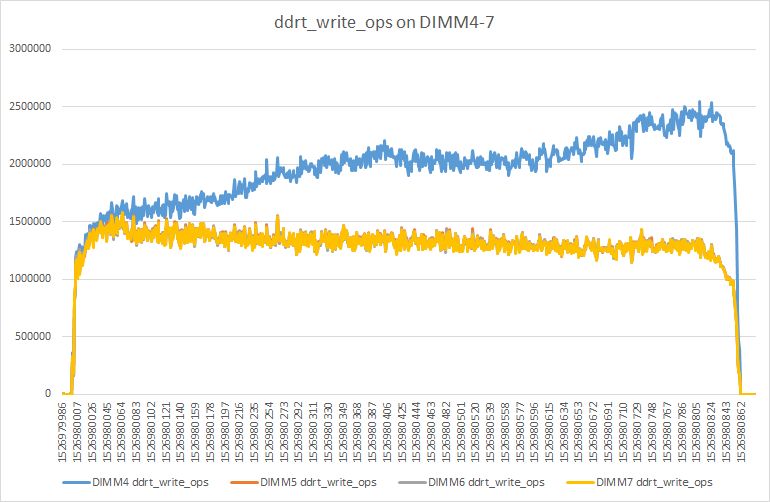770x502 pixels.
Task: Click the DIMM4 ddrt_write_ops legend entry
Action: coord(136,482)
